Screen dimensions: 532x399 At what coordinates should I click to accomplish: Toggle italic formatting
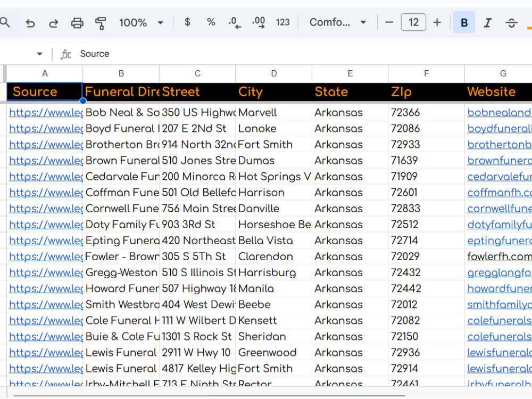pyautogui.click(x=488, y=23)
